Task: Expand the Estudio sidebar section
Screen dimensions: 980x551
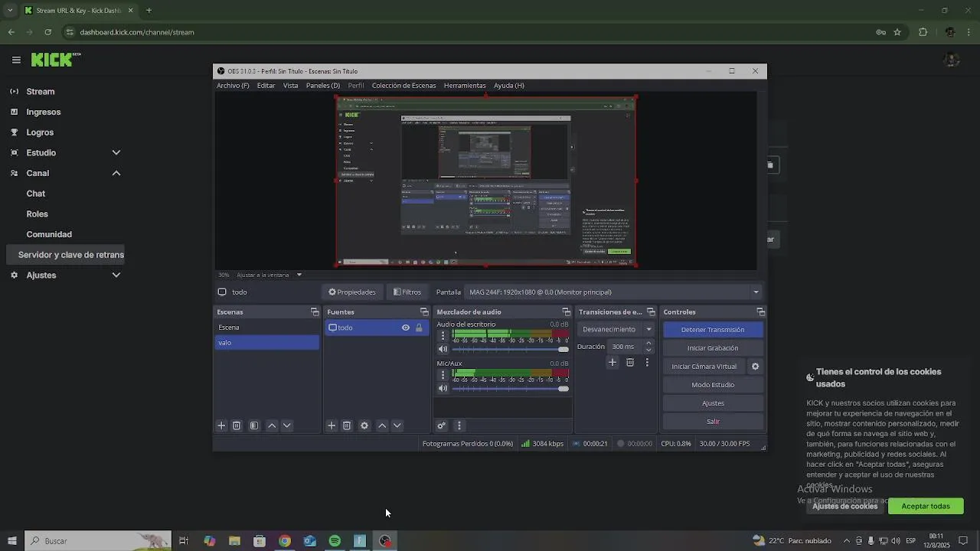Action: (x=116, y=152)
